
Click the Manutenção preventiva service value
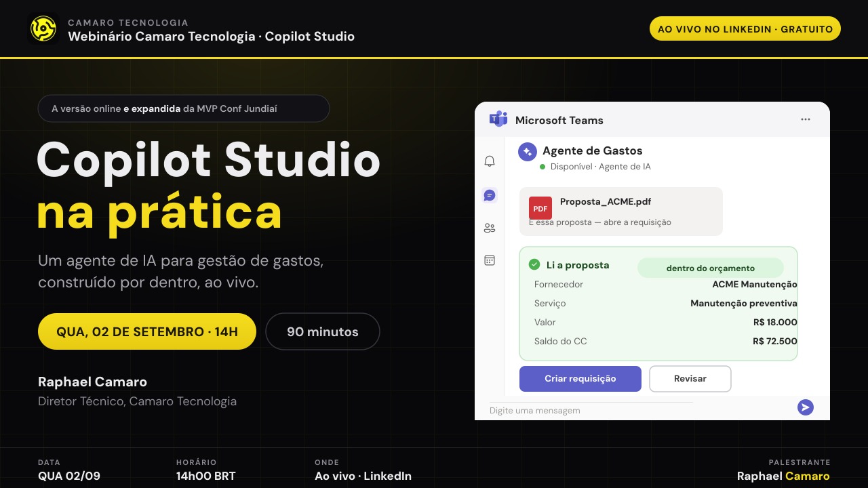744,303
